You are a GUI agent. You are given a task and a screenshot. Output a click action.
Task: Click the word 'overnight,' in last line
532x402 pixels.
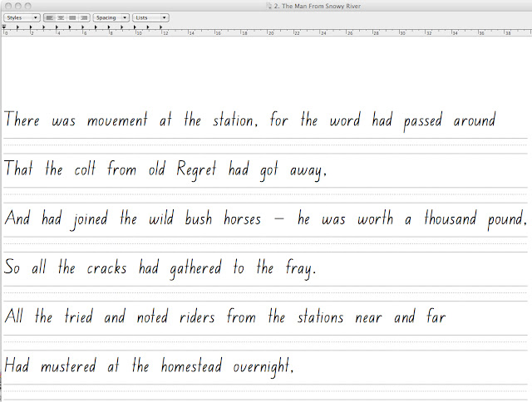[x=264, y=367]
